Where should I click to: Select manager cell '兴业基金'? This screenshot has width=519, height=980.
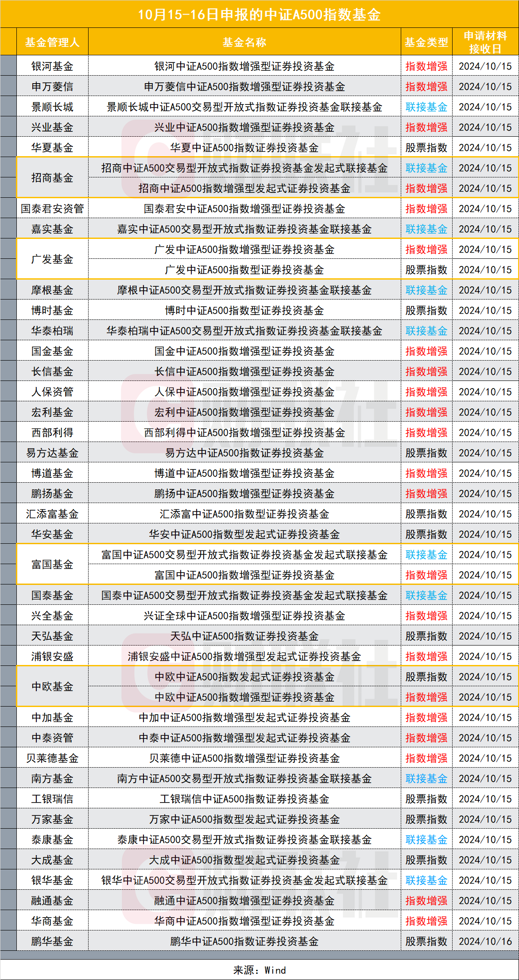(x=52, y=127)
